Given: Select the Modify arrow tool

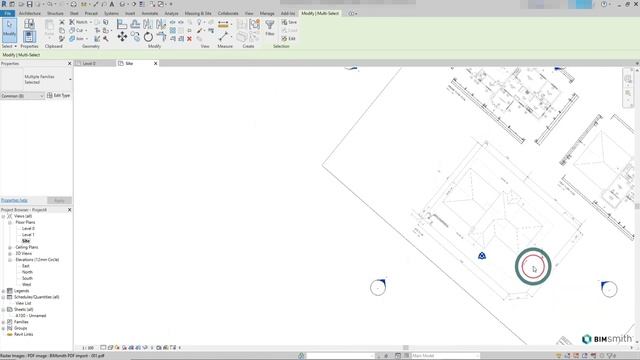Looking at the screenshot, I should [9, 30].
